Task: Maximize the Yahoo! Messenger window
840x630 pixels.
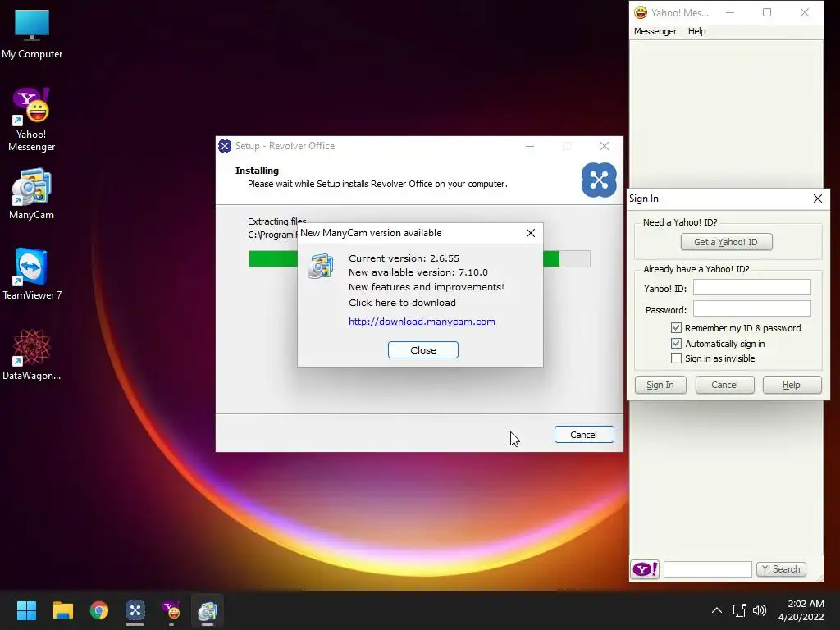Action: (767, 12)
